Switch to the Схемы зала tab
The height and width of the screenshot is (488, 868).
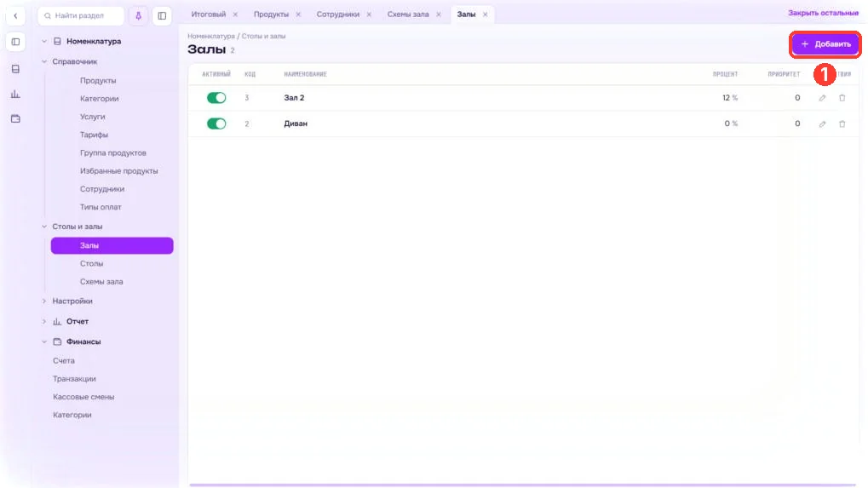coord(408,14)
